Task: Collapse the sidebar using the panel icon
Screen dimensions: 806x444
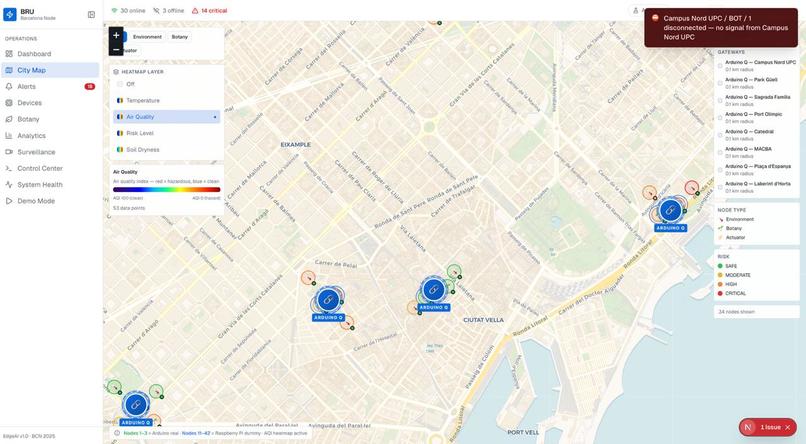Action: [91, 14]
